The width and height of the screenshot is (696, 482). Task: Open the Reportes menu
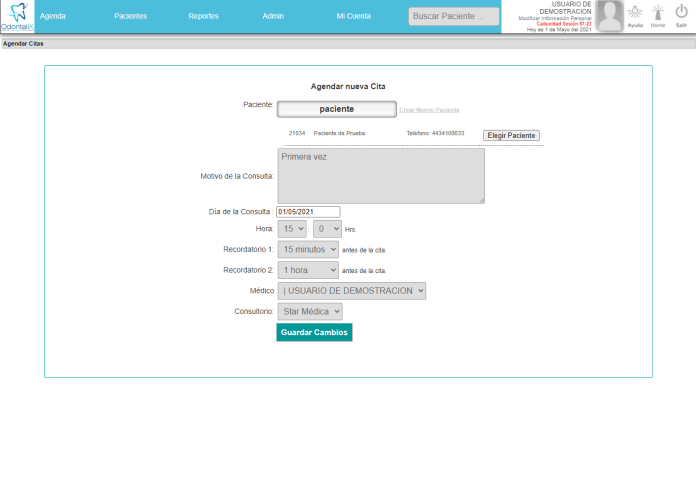[203, 16]
